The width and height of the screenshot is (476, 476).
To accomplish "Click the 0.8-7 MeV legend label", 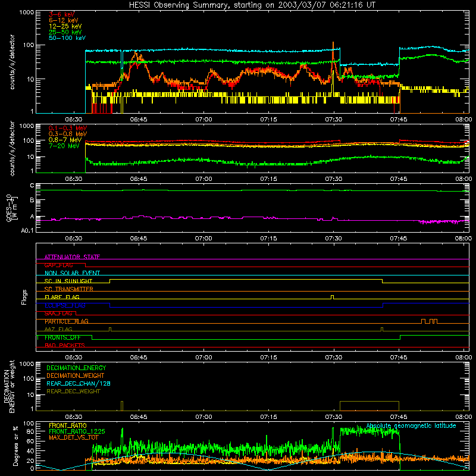I will tap(65, 140).
